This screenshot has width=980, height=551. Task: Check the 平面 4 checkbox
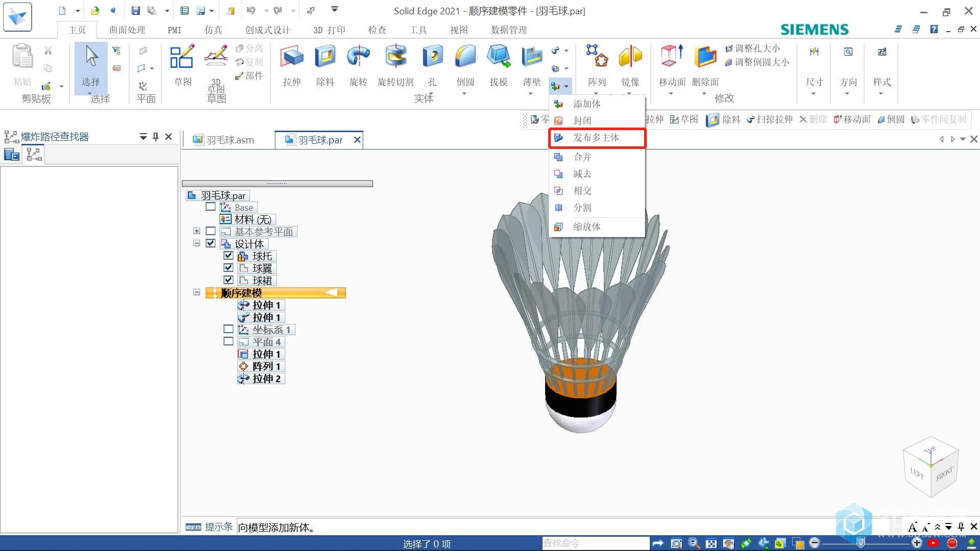click(228, 341)
